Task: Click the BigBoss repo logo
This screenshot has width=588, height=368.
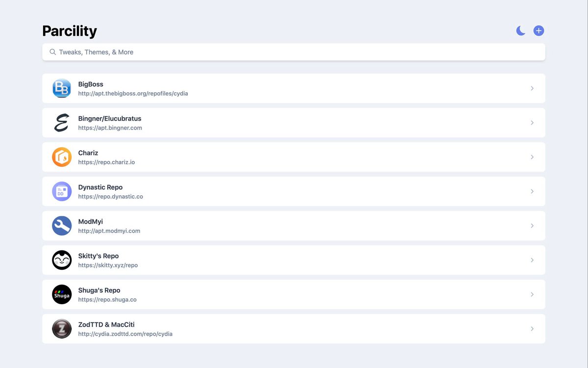Action: click(x=62, y=88)
